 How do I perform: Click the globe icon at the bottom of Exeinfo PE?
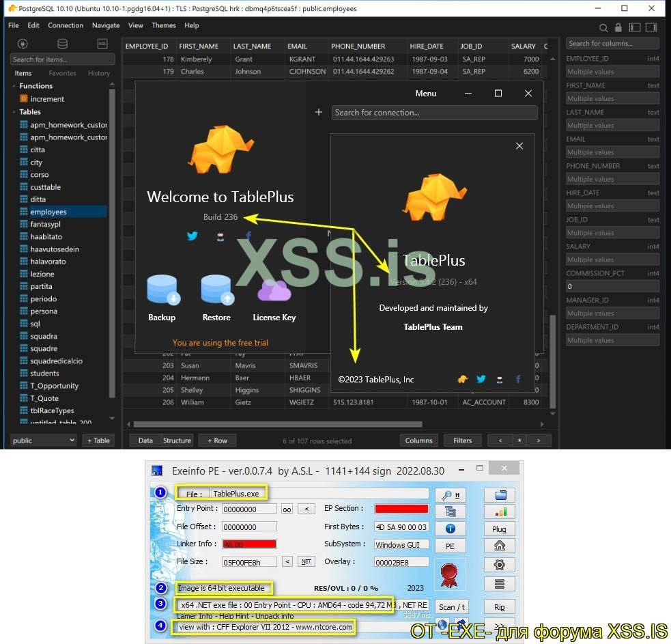442,624
